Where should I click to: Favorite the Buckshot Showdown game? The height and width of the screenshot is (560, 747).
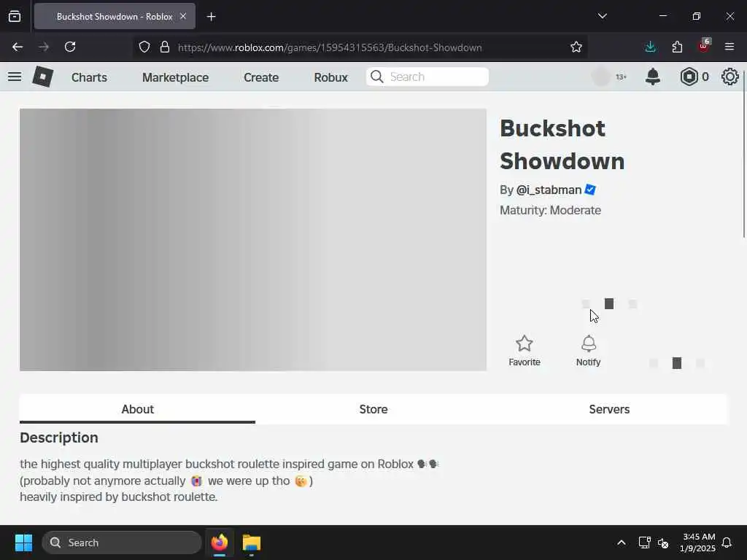click(x=524, y=351)
